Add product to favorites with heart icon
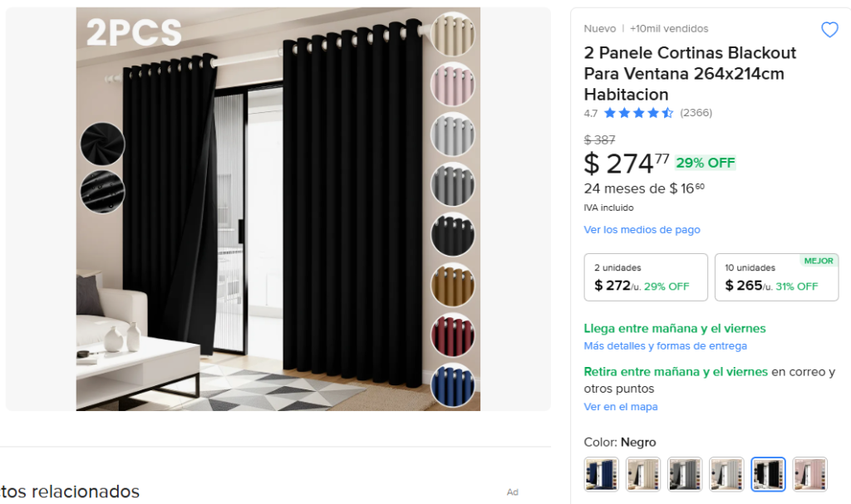The height and width of the screenshot is (504, 851). pos(829,29)
